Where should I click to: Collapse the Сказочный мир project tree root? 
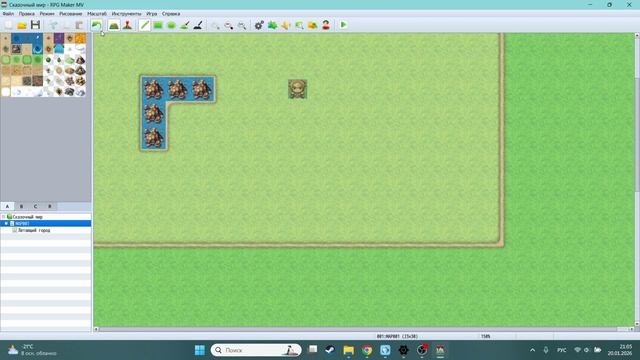[x=4, y=217]
